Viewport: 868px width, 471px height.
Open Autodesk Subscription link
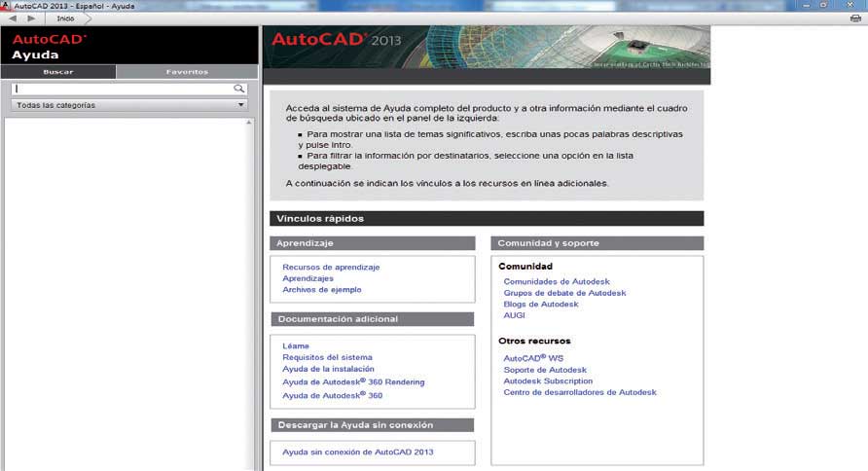coord(548,380)
